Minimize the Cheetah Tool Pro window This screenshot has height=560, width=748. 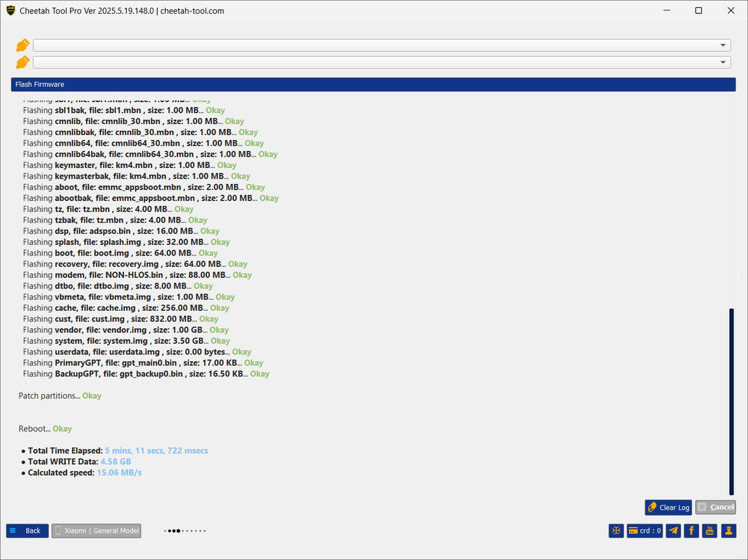coord(667,10)
